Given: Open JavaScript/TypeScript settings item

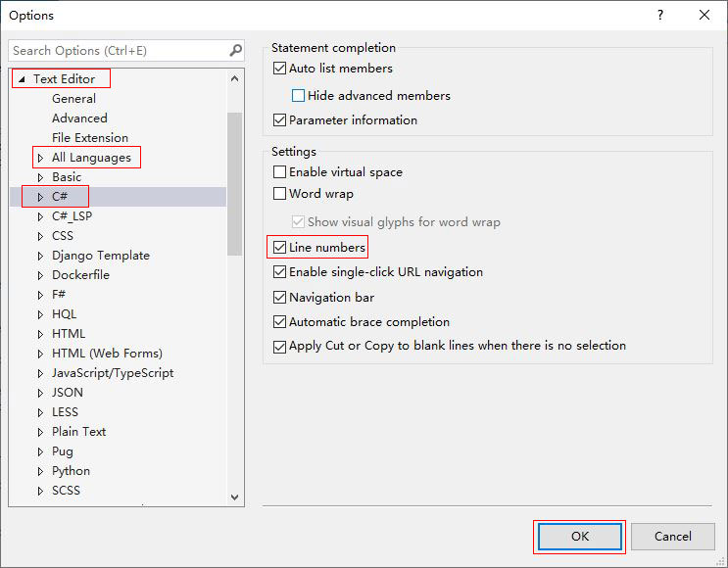Looking at the screenshot, I should (x=112, y=373).
